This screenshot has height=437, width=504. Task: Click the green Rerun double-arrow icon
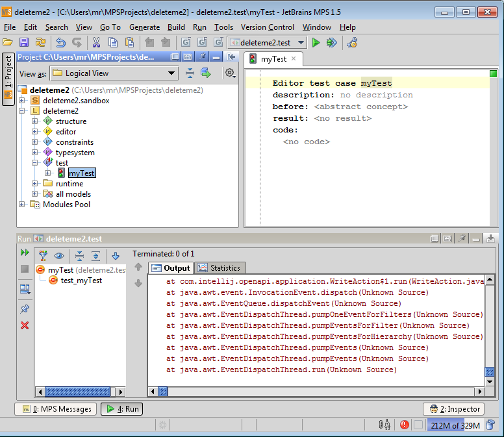pos(25,252)
